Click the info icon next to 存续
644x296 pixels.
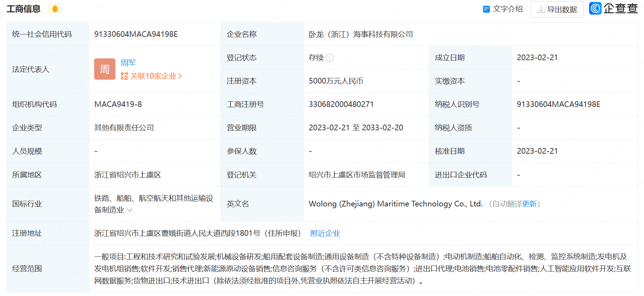click(330, 58)
